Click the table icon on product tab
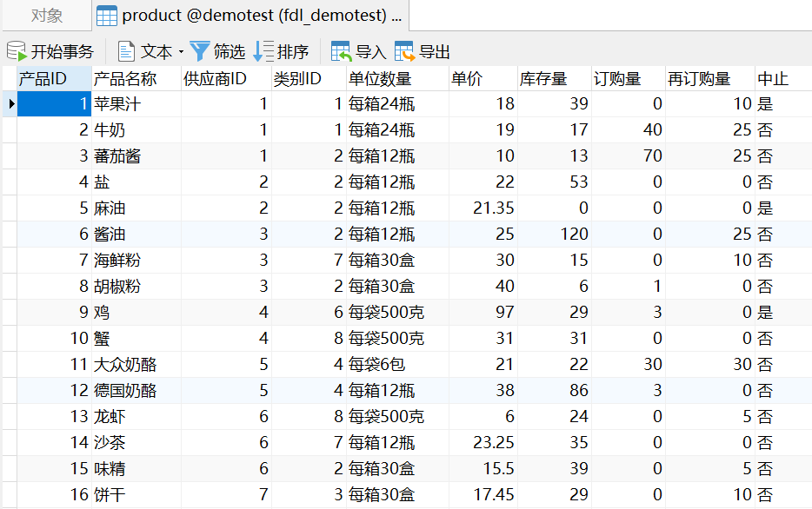The height and width of the screenshot is (509, 812). click(107, 16)
